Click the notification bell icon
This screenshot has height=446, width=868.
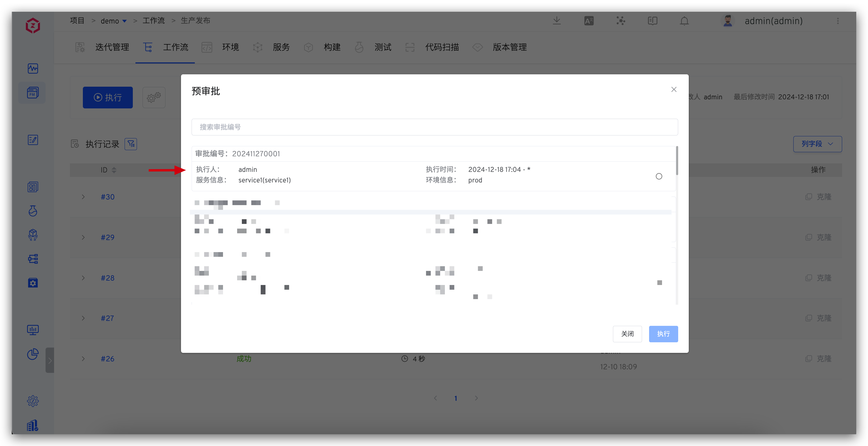(684, 21)
